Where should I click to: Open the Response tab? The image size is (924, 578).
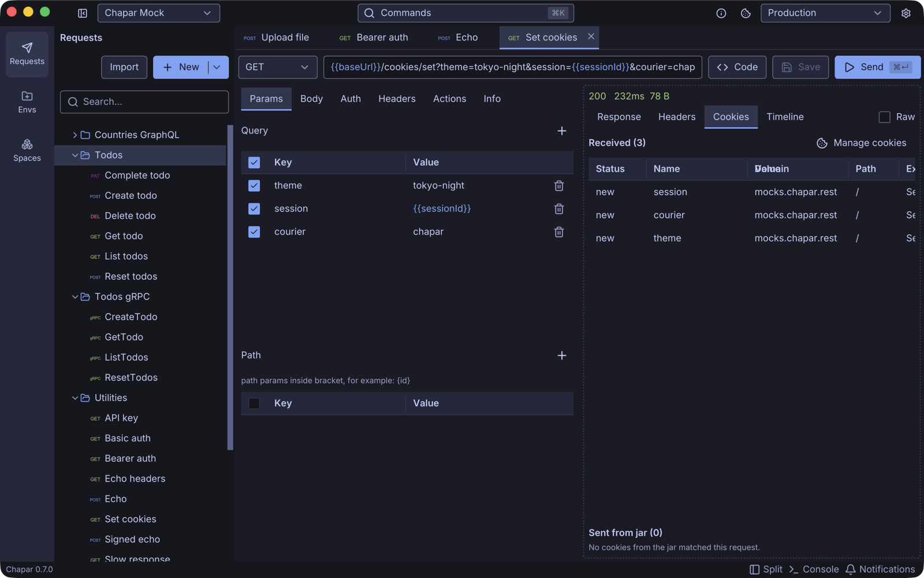[x=619, y=117]
